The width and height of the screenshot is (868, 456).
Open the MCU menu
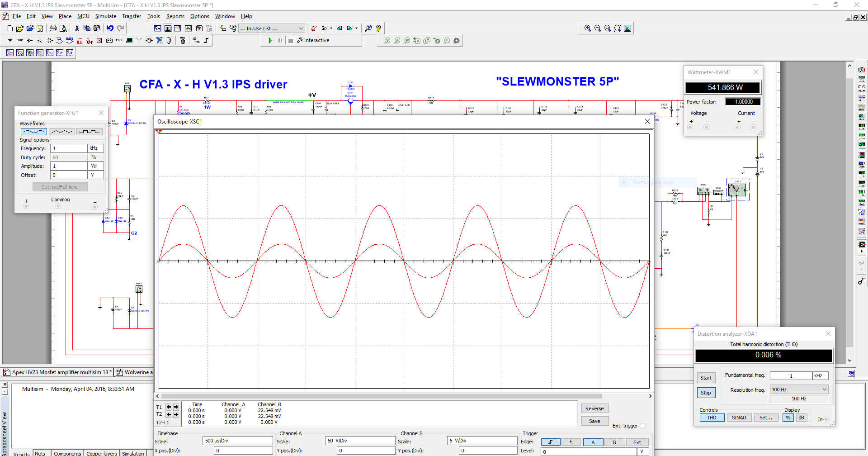coord(83,16)
